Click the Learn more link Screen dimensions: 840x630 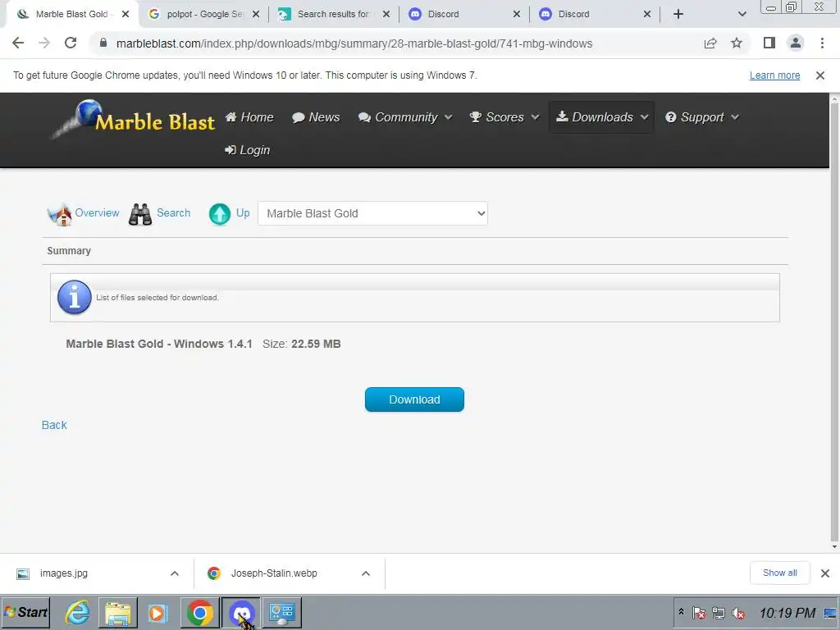click(774, 75)
